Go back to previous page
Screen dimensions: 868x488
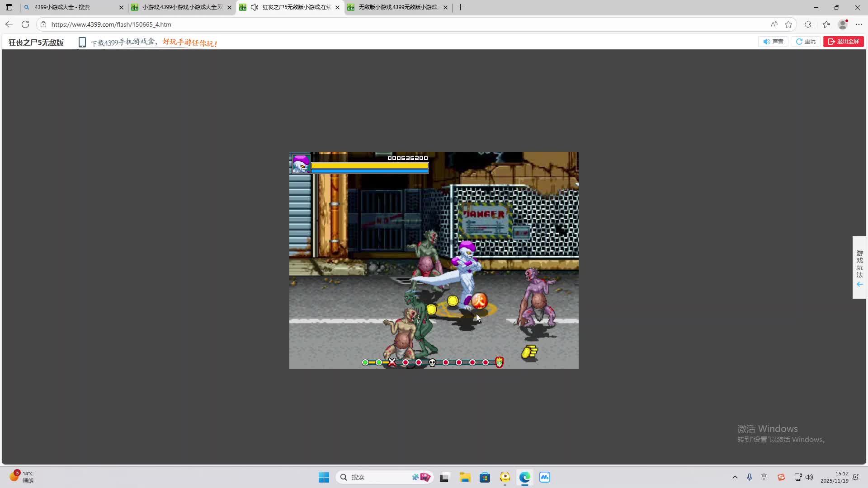coord(9,24)
